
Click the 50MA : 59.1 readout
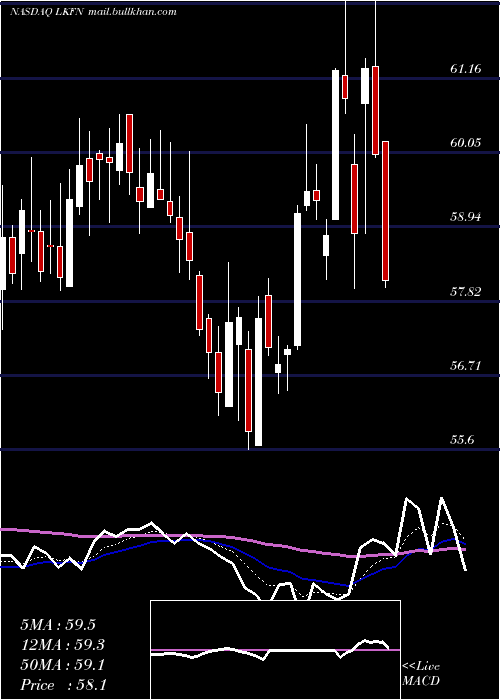[x=63, y=665]
